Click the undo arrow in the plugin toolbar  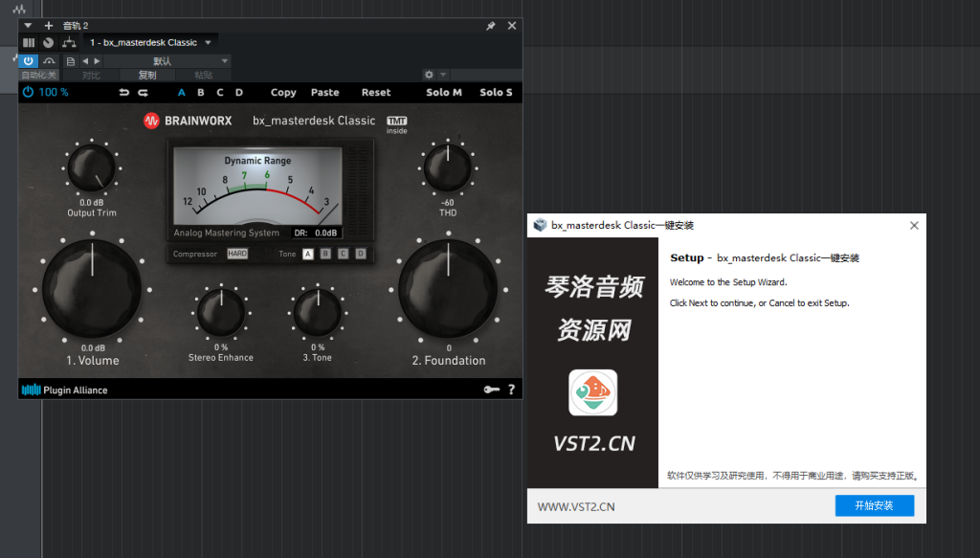click(123, 92)
